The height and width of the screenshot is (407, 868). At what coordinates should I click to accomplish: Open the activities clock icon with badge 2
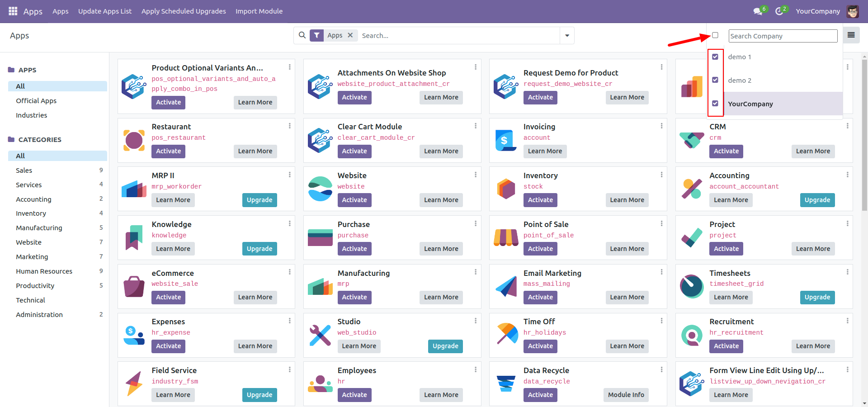pos(780,11)
